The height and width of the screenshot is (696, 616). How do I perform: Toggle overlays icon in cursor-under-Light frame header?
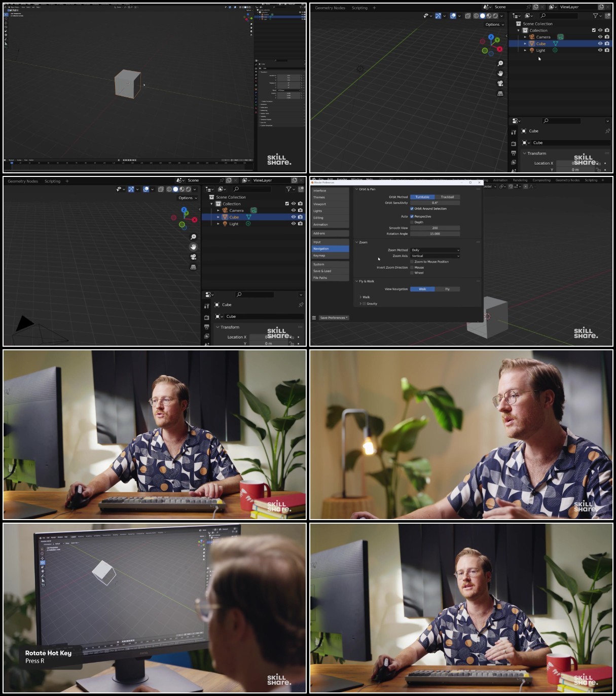point(453,16)
